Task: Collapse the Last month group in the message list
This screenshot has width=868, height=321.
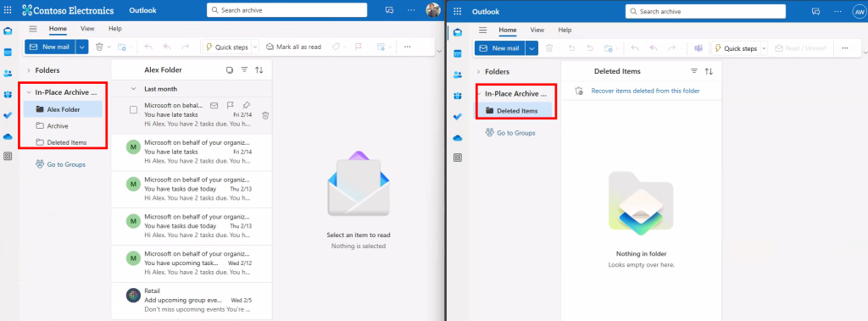Action: (133, 89)
